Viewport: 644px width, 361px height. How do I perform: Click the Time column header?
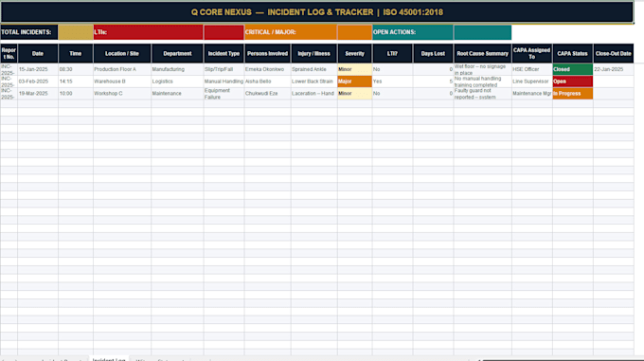tap(76, 53)
